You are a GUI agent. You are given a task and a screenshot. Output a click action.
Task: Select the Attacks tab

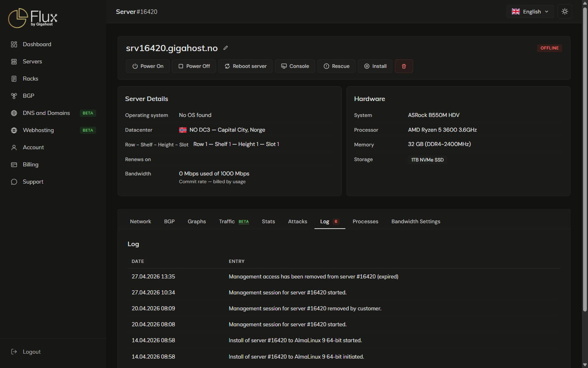click(298, 222)
